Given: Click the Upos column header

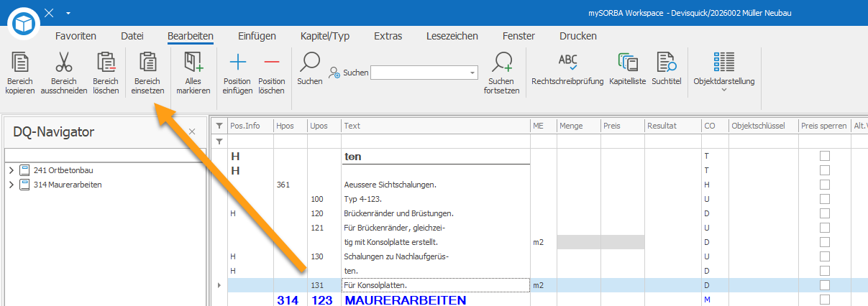Looking at the screenshot, I should tap(324, 126).
